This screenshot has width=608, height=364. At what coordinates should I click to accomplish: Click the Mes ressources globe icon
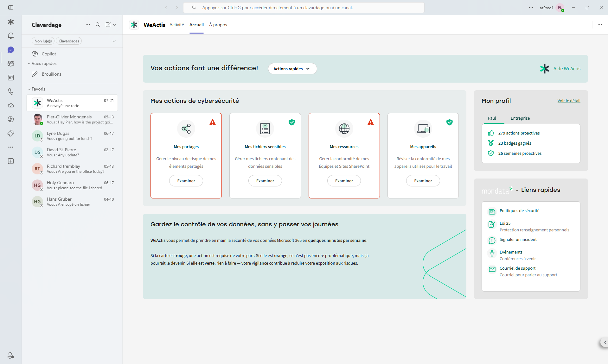[344, 129]
